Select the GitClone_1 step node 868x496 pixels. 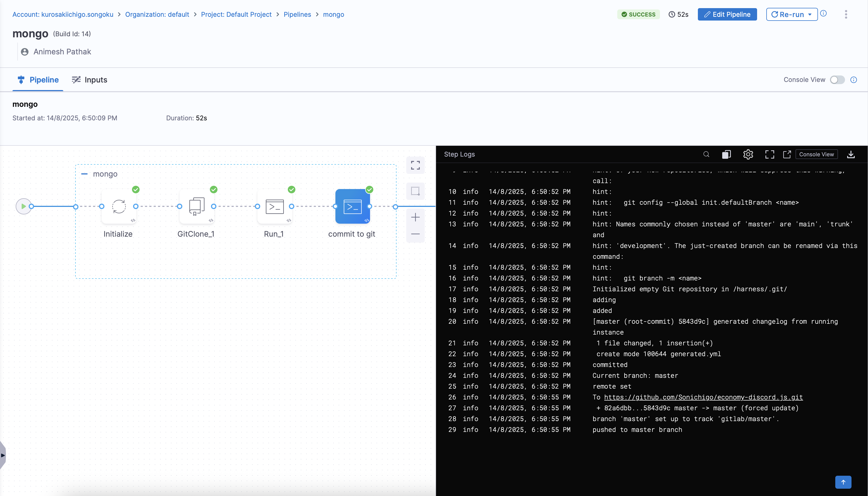[197, 206]
